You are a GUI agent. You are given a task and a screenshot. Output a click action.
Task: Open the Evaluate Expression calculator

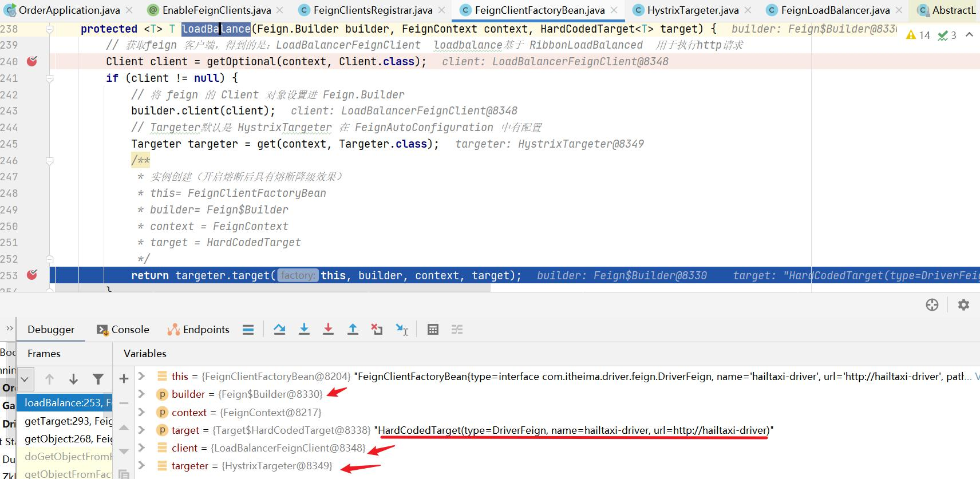[x=433, y=329]
